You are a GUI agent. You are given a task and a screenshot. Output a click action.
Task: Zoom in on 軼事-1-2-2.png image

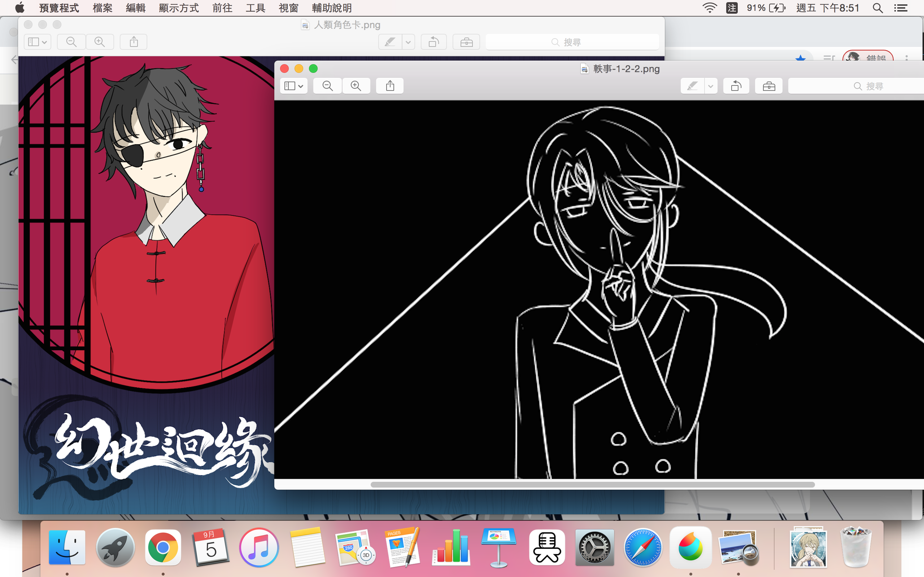click(356, 86)
